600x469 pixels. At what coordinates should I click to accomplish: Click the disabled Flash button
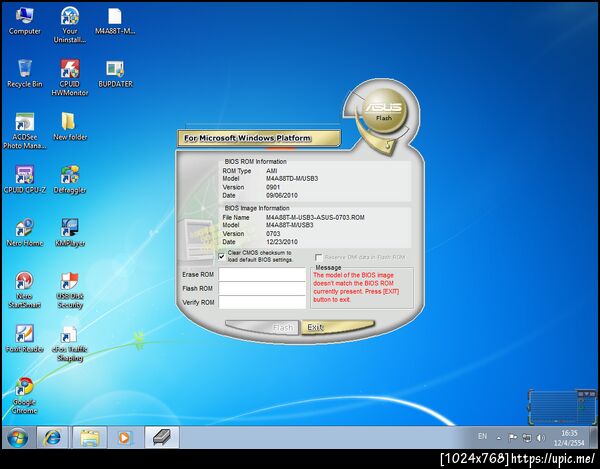(x=262, y=328)
